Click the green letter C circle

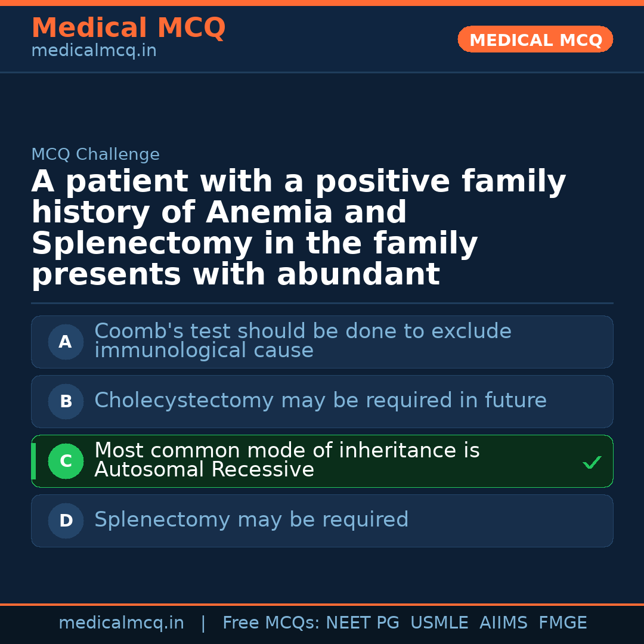pyautogui.click(x=66, y=462)
